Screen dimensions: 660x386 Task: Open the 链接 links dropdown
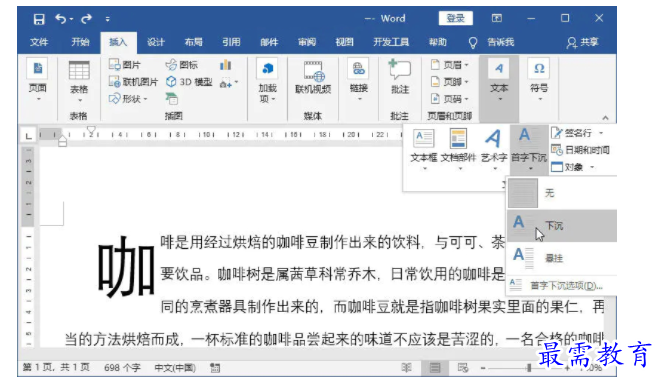point(359,80)
